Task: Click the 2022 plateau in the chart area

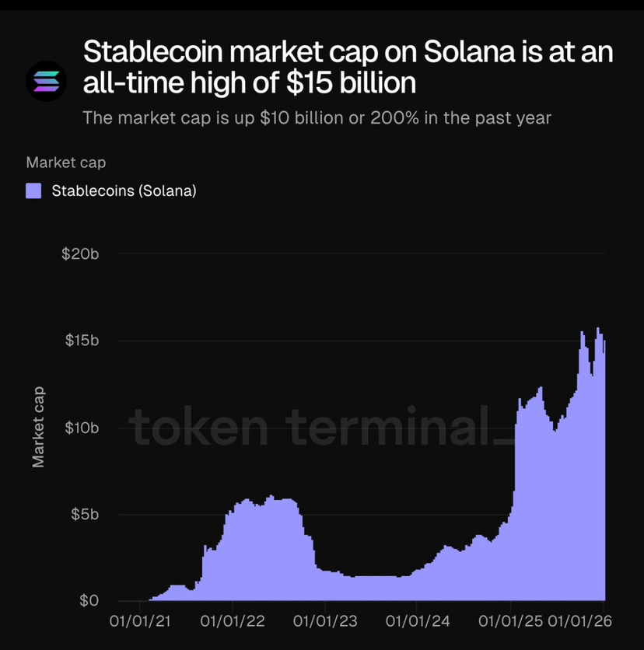Action: click(x=264, y=544)
